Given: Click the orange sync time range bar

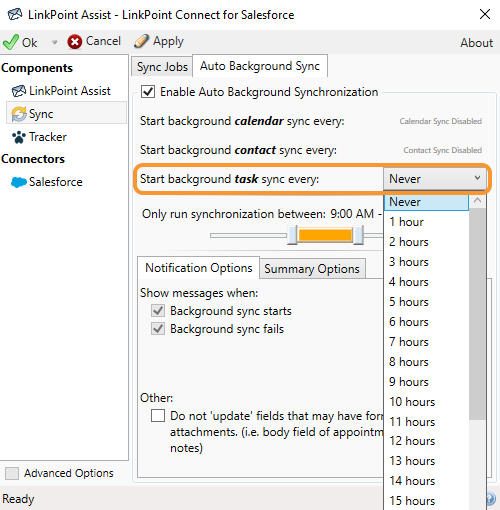Looking at the screenshot, I should click(325, 235).
